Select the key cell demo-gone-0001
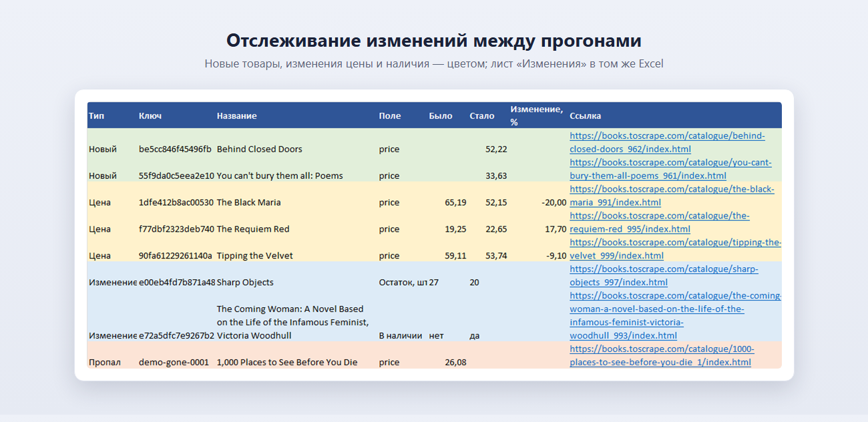 pos(174,363)
